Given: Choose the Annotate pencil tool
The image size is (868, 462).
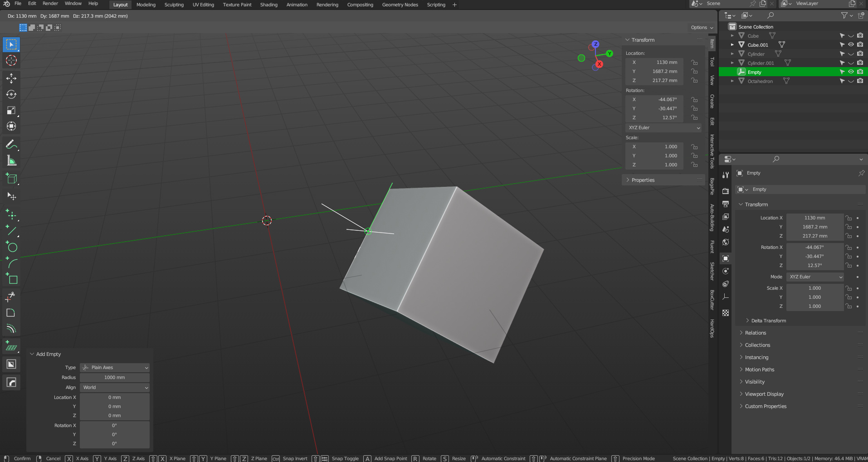Looking at the screenshot, I should coord(11,145).
